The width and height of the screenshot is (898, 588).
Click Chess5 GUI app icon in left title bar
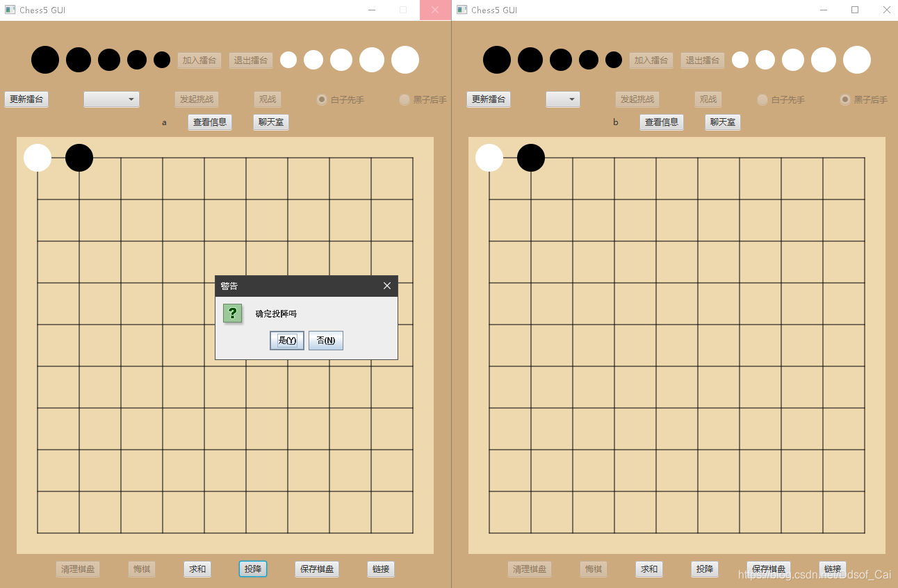(x=10, y=10)
